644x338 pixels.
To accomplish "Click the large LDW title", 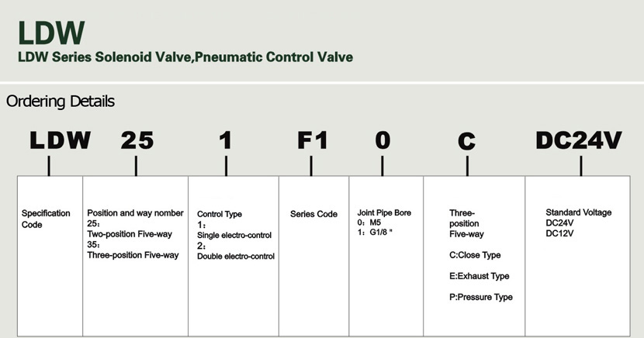I will point(51,33).
